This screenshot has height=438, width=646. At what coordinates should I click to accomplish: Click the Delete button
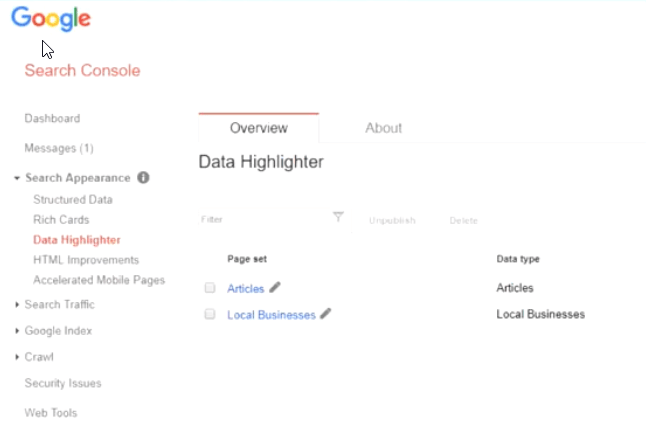pyautogui.click(x=463, y=221)
